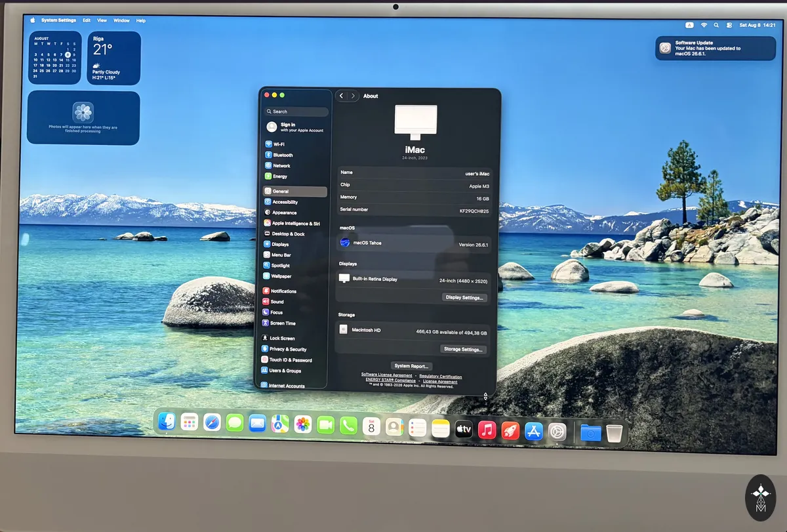
Task: Open System Report
Action: coord(412,366)
